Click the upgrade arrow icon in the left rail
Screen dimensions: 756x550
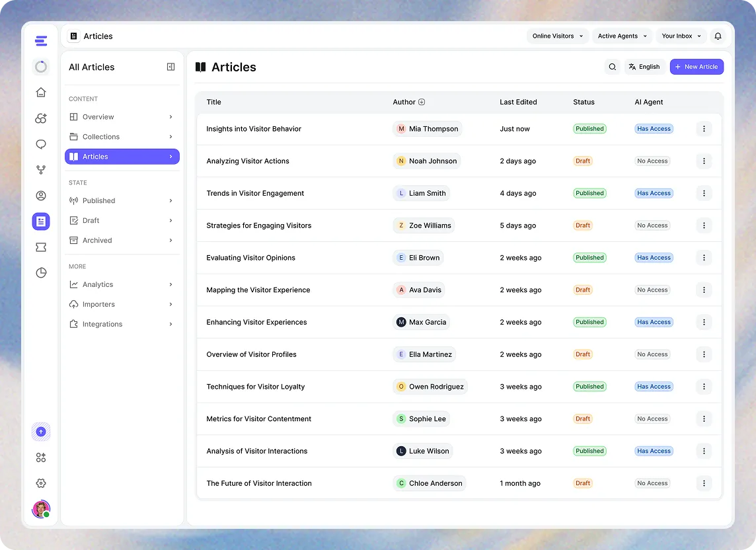41,432
